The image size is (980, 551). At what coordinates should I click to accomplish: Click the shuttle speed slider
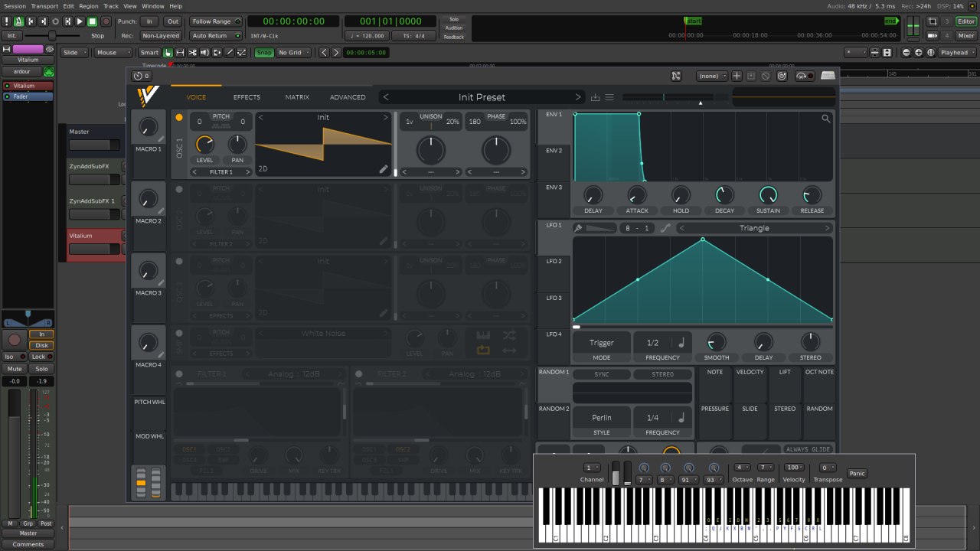coord(54,35)
